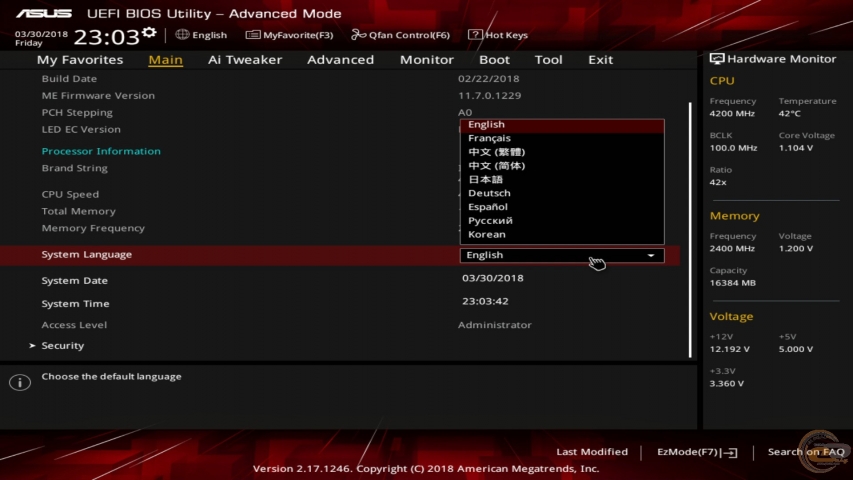The width and height of the screenshot is (853, 480).
Task: Click the 12.192 V voltage reading
Action: [729, 349]
